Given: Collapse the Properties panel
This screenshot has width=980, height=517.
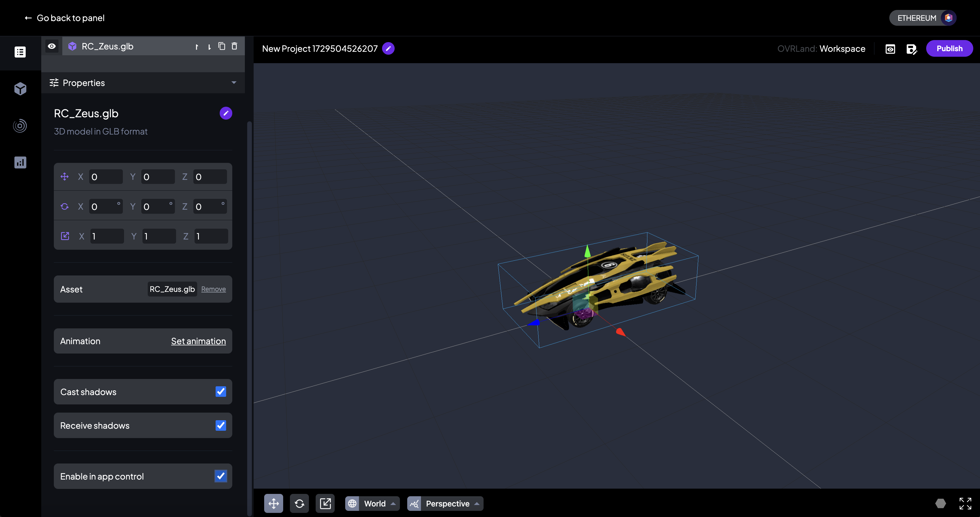Looking at the screenshot, I should (233, 82).
